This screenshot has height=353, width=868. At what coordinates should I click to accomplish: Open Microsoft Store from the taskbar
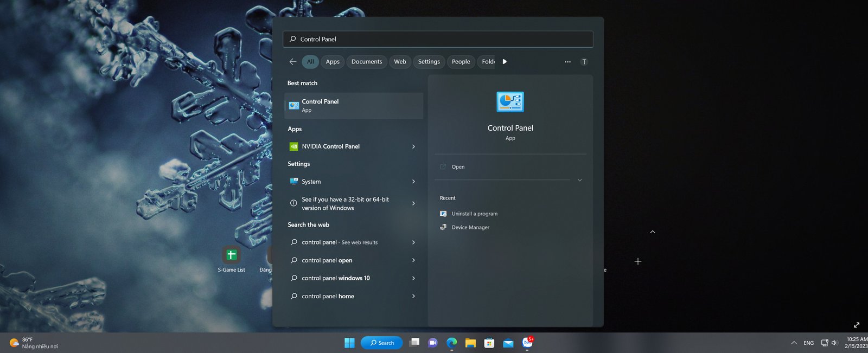[x=489, y=343]
